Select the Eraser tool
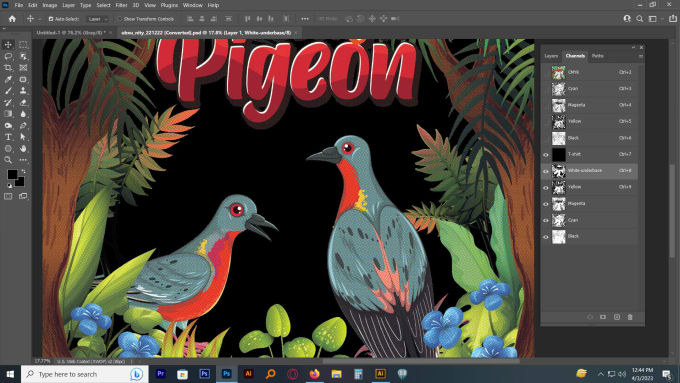 click(23, 102)
